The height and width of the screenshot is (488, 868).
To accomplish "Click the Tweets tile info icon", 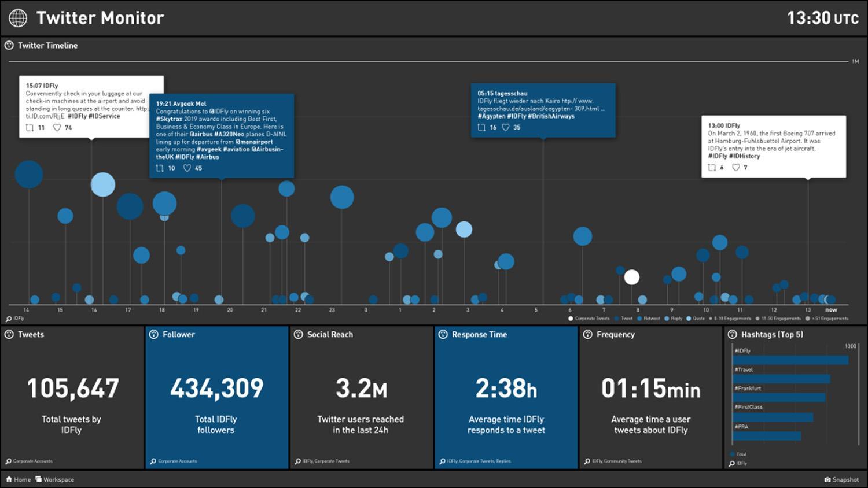I will (9, 334).
